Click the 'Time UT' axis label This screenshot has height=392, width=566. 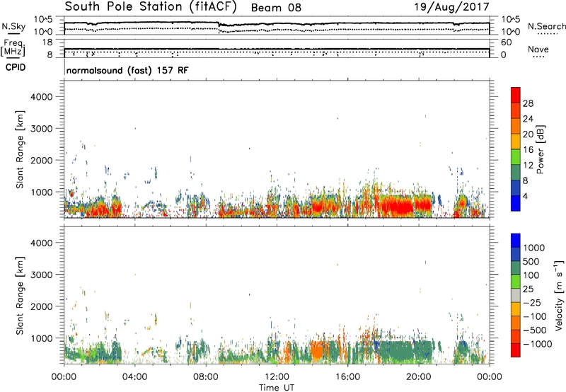(x=277, y=387)
